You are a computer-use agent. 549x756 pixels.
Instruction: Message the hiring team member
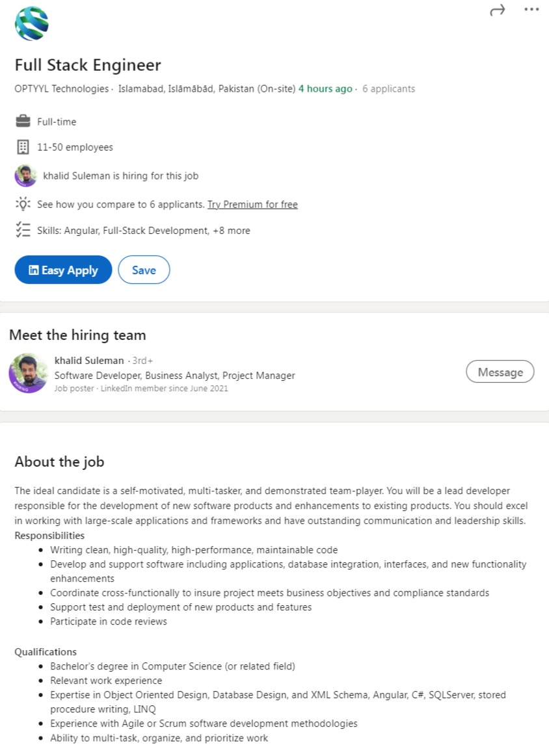pos(500,372)
